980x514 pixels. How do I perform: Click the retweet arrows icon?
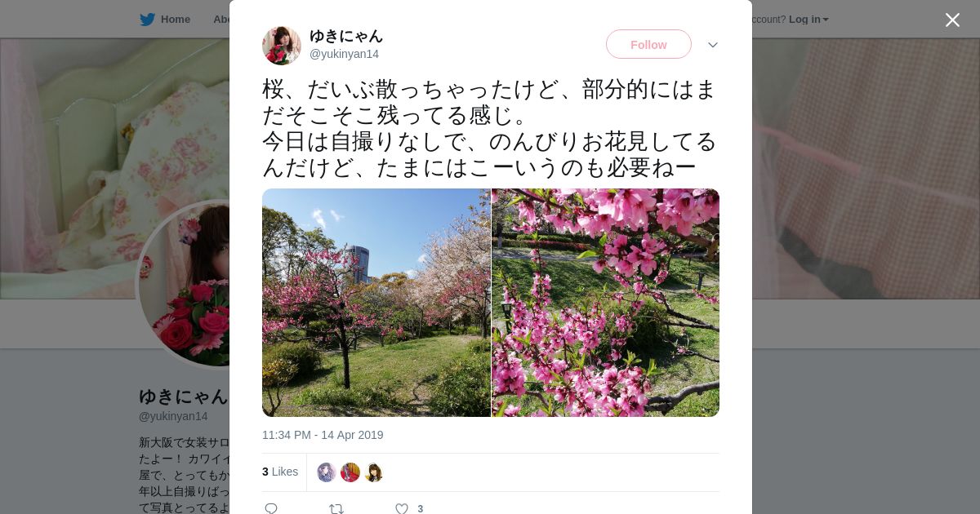click(336, 508)
